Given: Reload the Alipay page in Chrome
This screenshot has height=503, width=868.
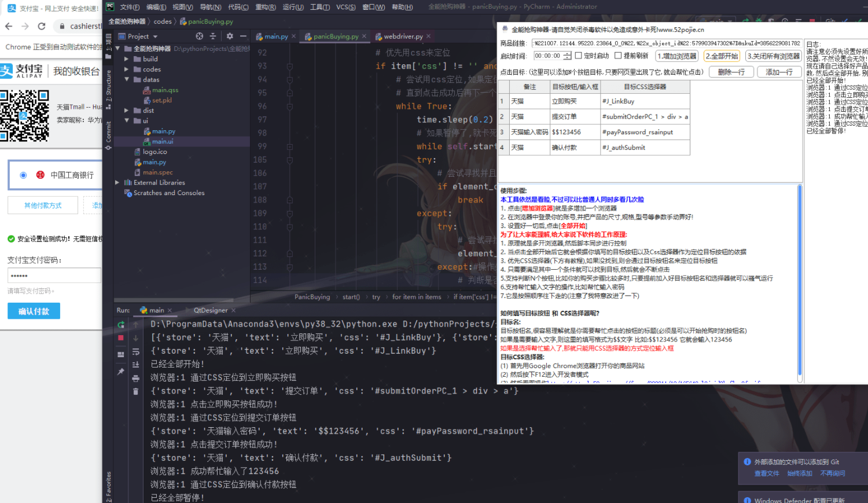Looking at the screenshot, I should tap(42, 26).
